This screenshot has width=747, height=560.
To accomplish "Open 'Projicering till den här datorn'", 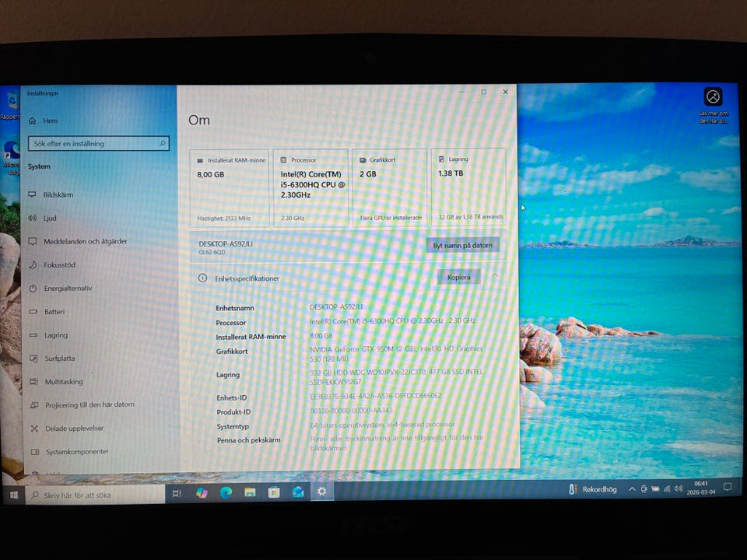I will (x=82, y=404).
